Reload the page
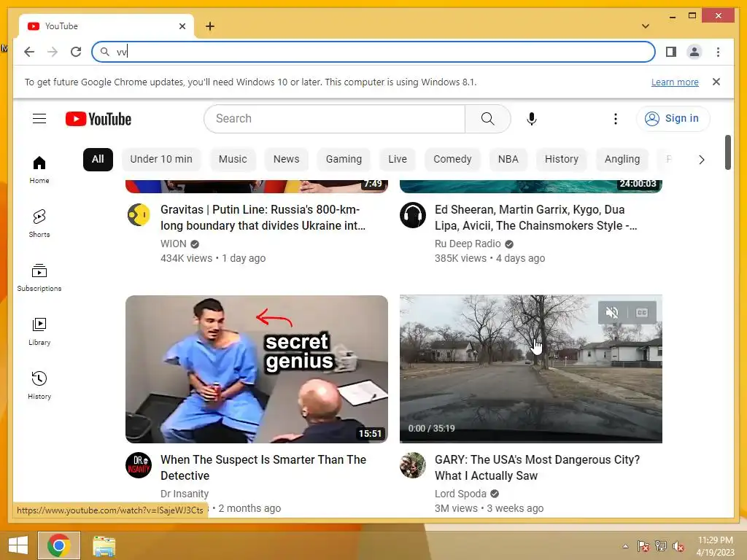 pyautogui.click(x=76, y=52)
